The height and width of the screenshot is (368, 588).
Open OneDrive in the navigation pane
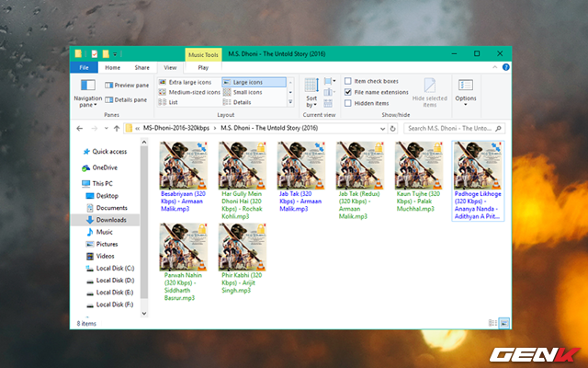point(100,167)
